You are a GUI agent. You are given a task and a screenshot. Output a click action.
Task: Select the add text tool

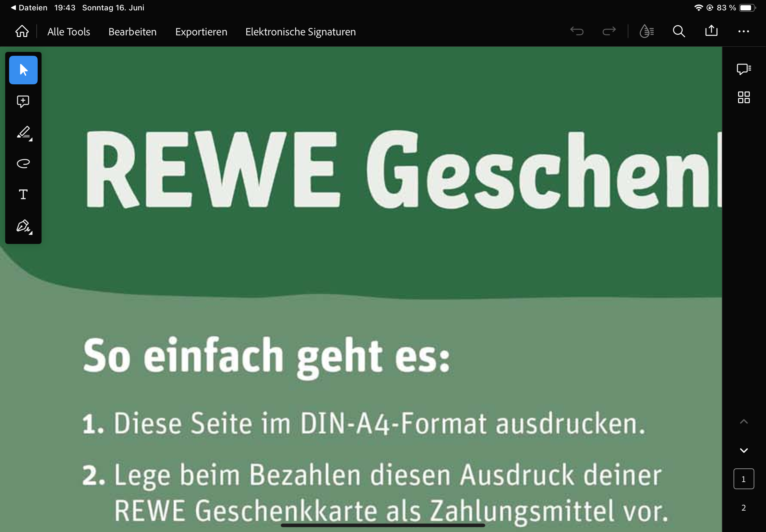[x=23, y=194]
